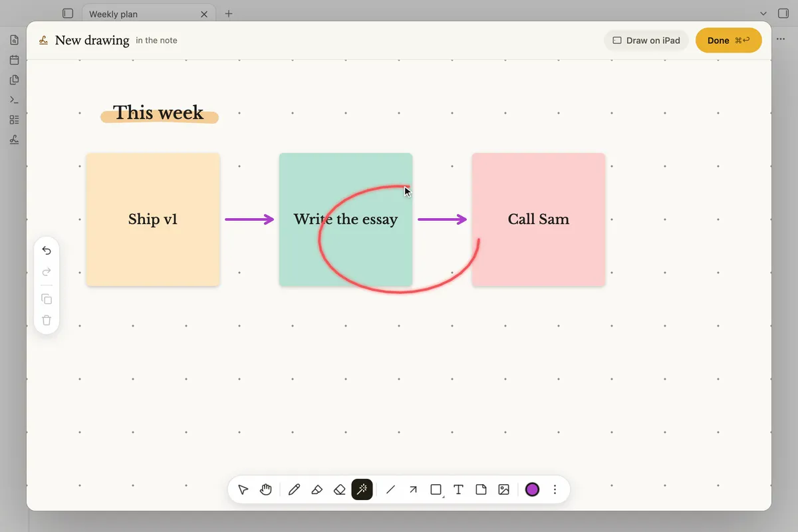Expand the tab list chevron
This screenshot has width=798, height=532.
(763, 13)
